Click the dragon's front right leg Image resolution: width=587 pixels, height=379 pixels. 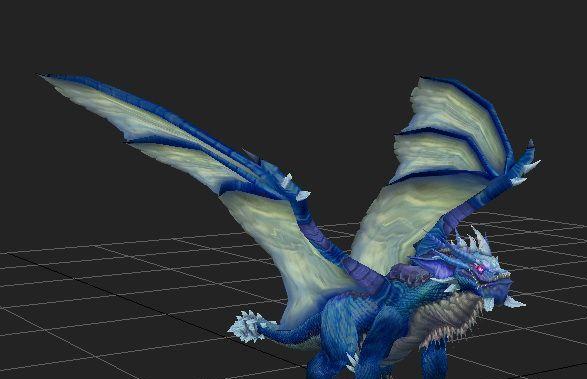434,359
